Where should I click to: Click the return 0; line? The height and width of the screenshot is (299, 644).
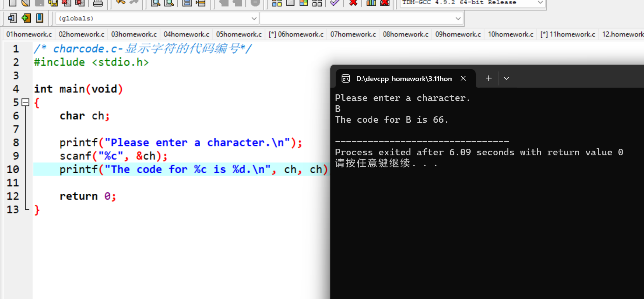[x=88, y=196]
